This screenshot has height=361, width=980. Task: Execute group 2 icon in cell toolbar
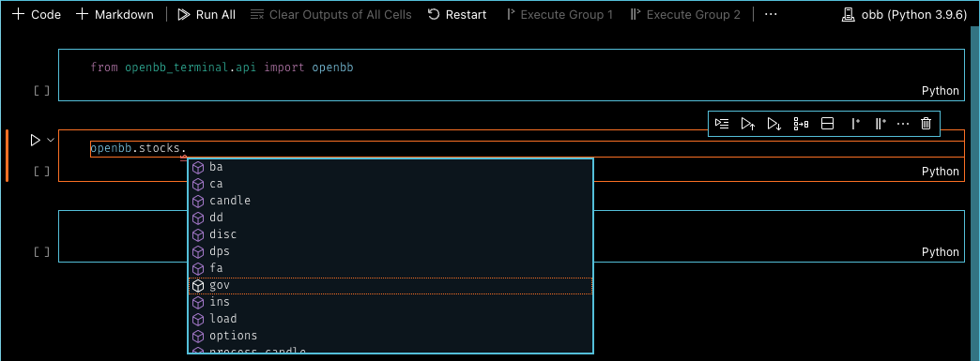pos(880,124)
